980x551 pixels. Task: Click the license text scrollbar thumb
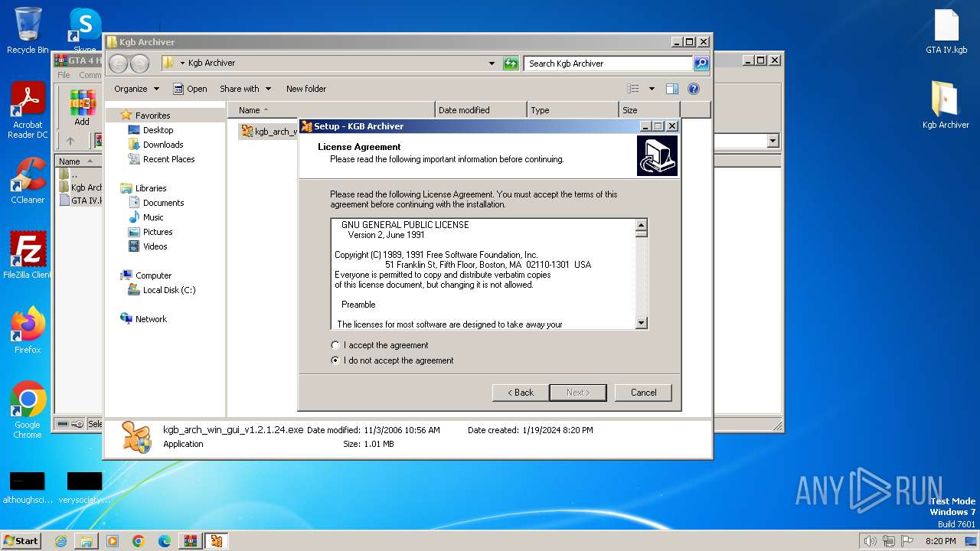(x=642, y=234)
